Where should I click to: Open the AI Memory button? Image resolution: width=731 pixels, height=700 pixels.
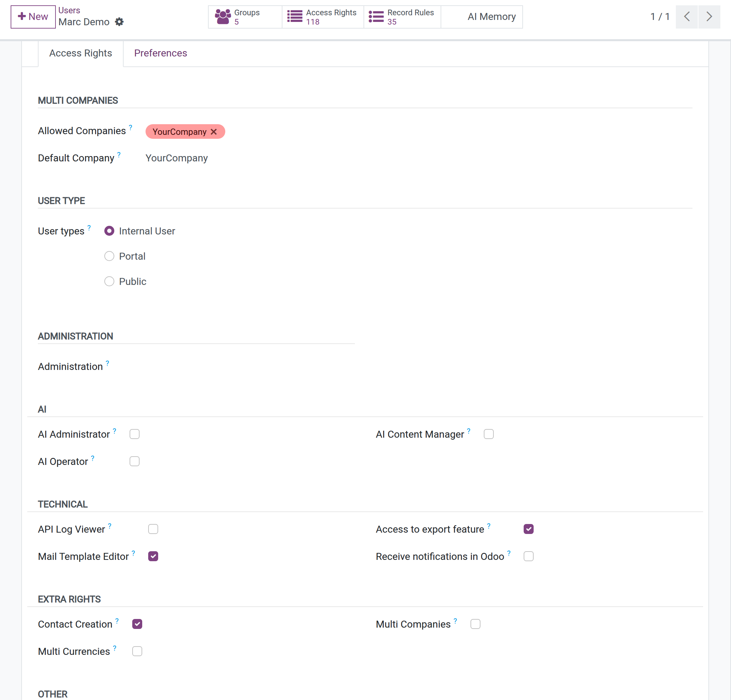click(x=481, y=17)
